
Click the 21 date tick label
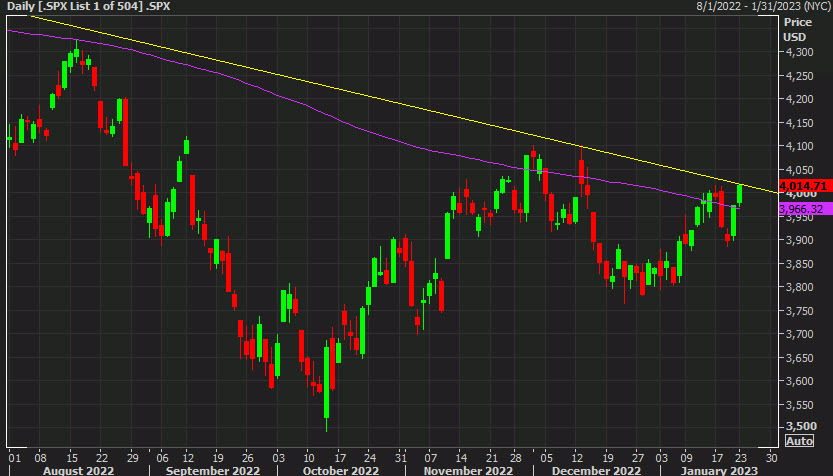(x=492, y=458)
